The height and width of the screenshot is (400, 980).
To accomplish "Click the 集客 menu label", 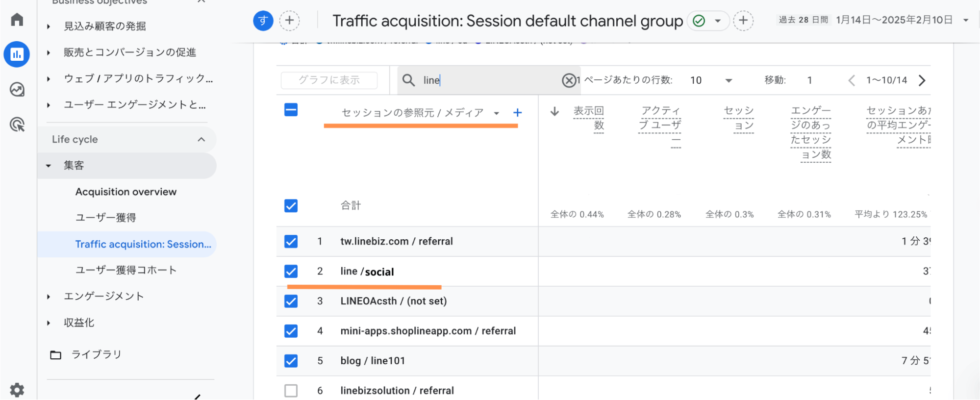I will (74, 166).
